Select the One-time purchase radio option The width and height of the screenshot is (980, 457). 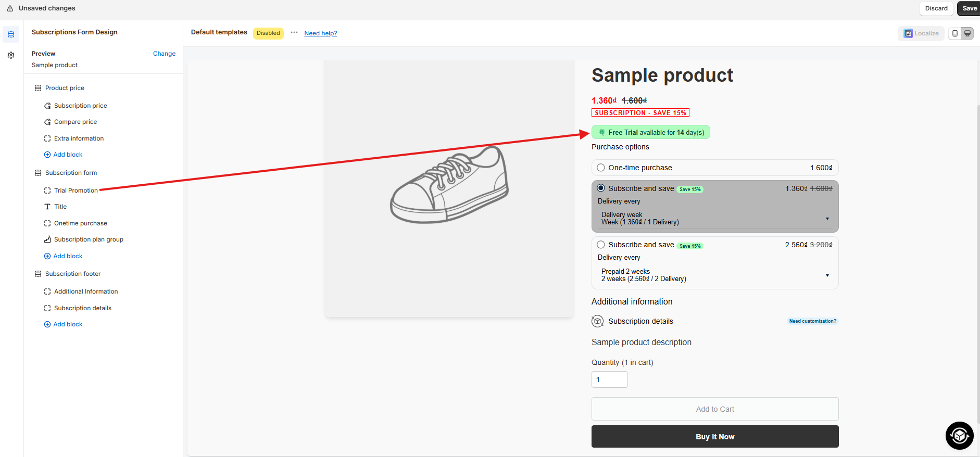(x=601, y=168)
